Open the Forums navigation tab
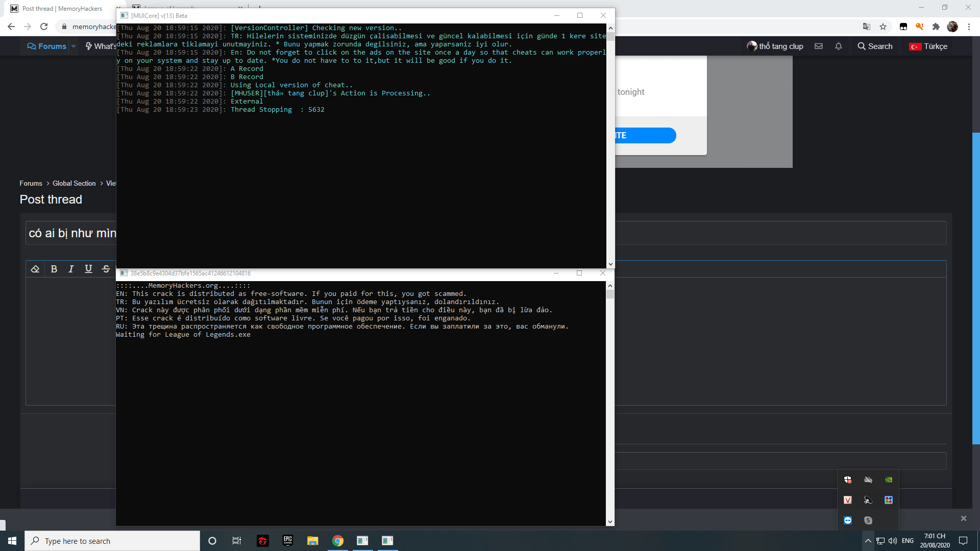Screen dimensions: 980x551 click(x=47, y=46)
